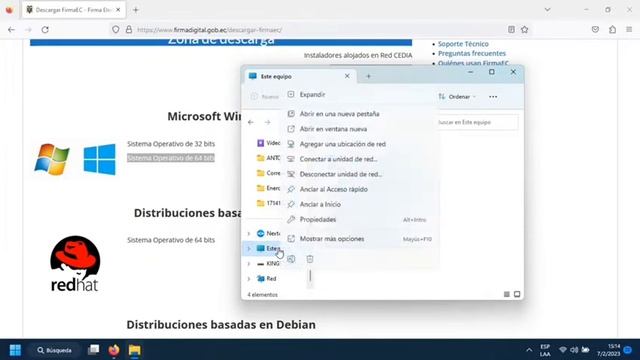Click the taskbar Búsqueda search box
Viewport: 640px width, 360px height.
(x=54, y=350)
